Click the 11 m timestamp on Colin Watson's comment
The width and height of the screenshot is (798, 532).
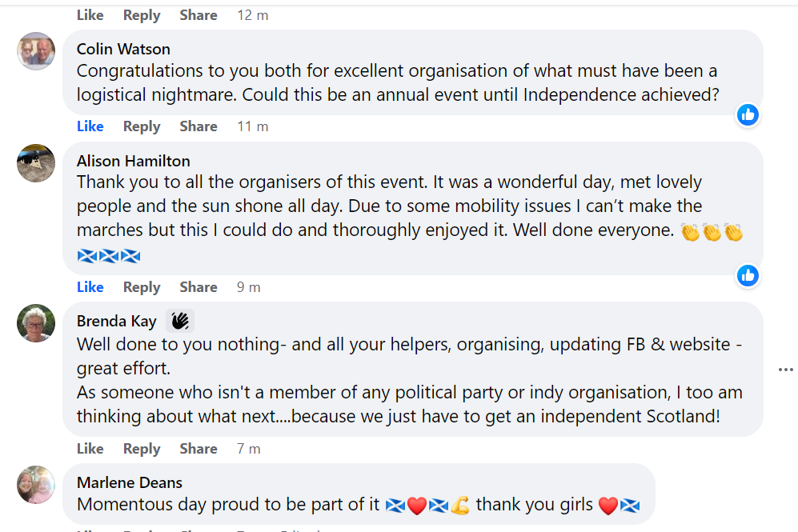pyautogui.click(x=253, y=126)
